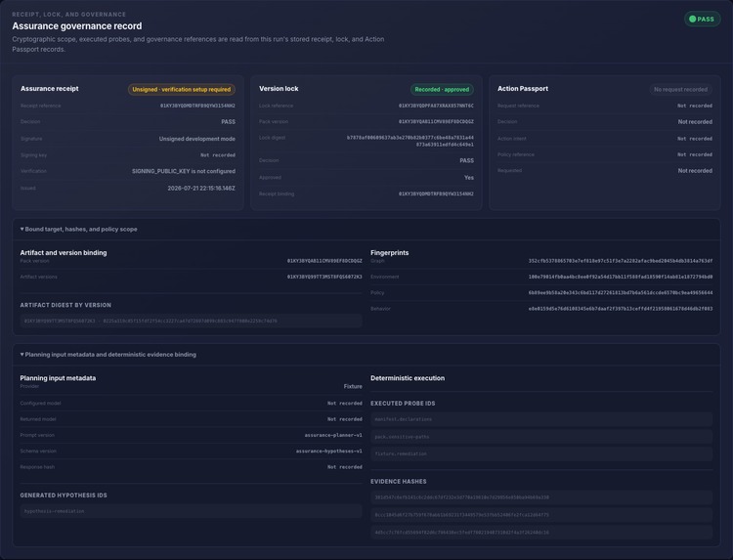Select the Signing key Not recorded value
This screenshot has height=560, width=733.
pyautogui.click(x=218, y=155)
